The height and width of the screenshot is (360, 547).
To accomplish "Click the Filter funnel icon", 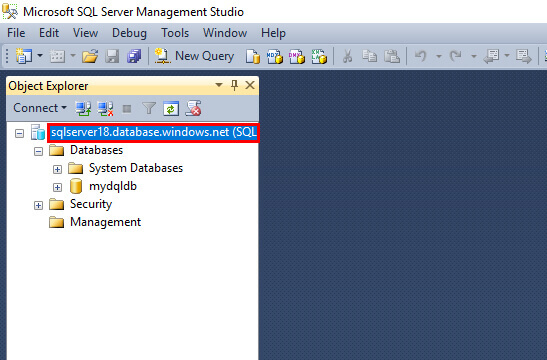I will coord(149,108).
